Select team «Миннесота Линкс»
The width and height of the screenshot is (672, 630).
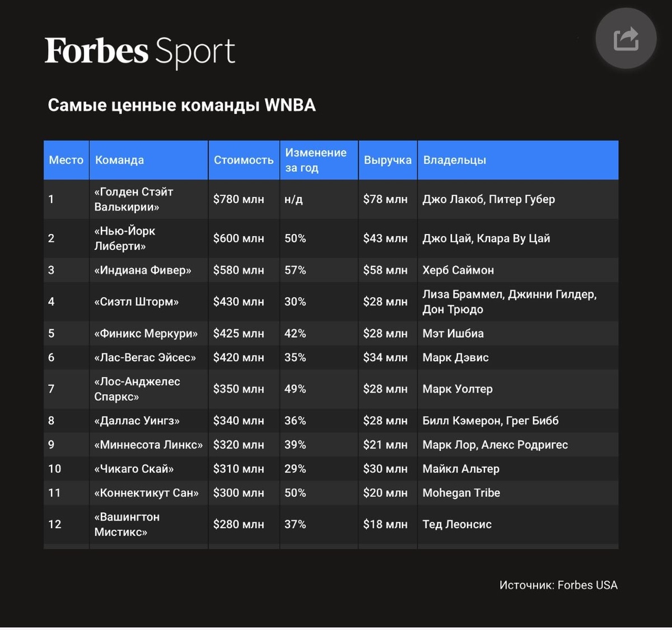[148, 445]
